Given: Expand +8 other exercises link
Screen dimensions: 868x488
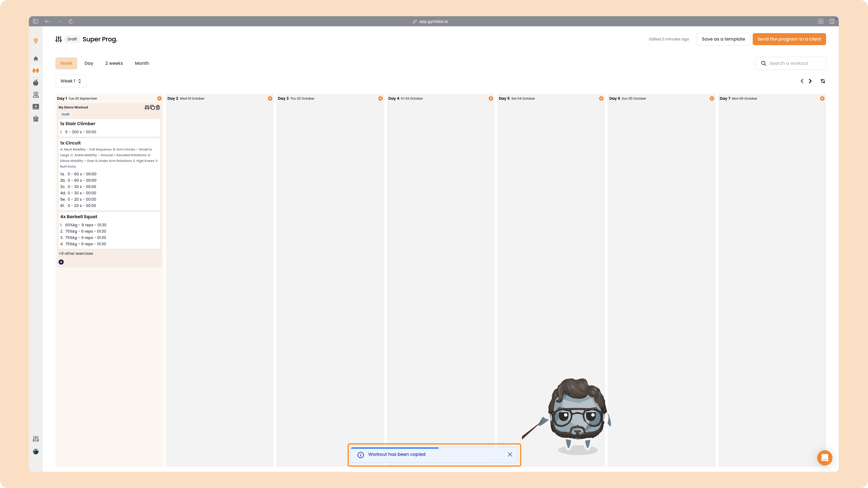Looking at the screenshot, I should point(76,253).
